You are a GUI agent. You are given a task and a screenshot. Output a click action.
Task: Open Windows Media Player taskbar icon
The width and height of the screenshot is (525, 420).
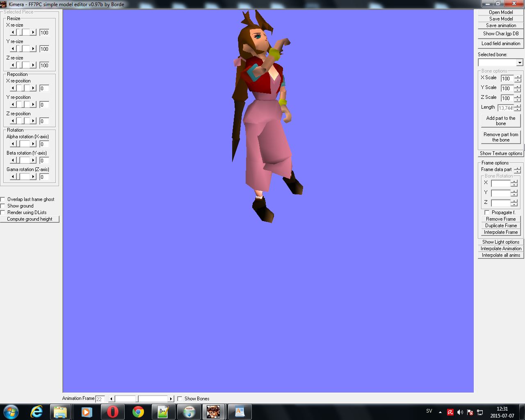point(87,412)
